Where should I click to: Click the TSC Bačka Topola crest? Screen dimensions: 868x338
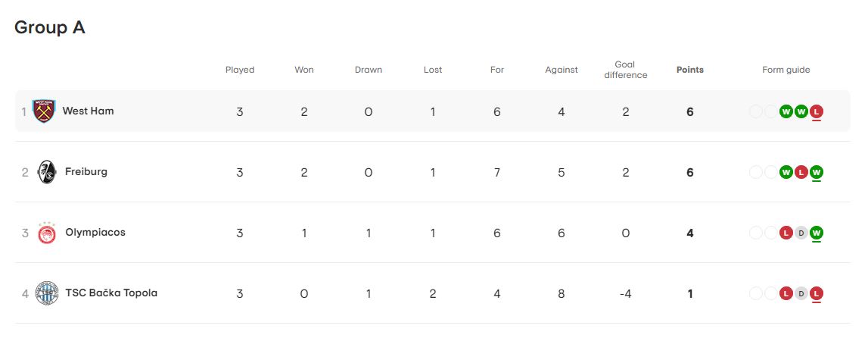coord(46,293)
